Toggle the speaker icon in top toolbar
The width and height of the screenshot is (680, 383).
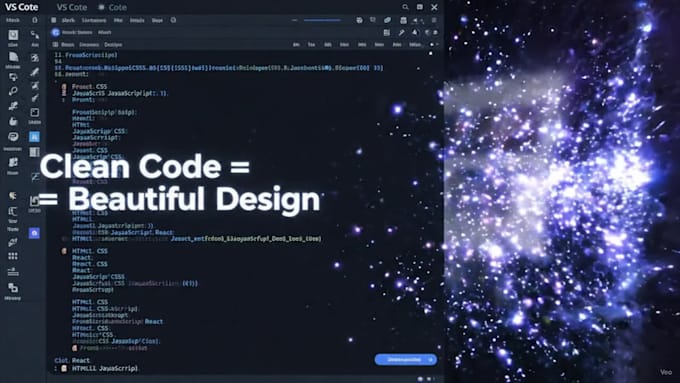pos(415,20)
